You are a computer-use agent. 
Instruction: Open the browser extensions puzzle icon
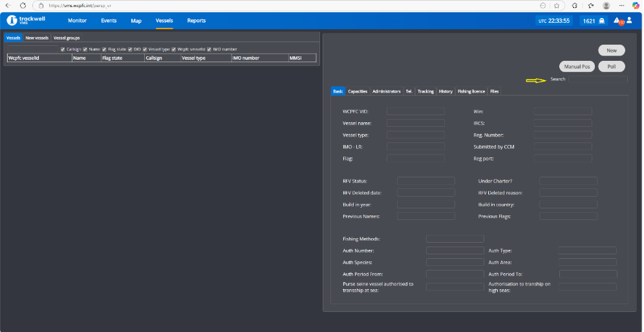(575, 6)
